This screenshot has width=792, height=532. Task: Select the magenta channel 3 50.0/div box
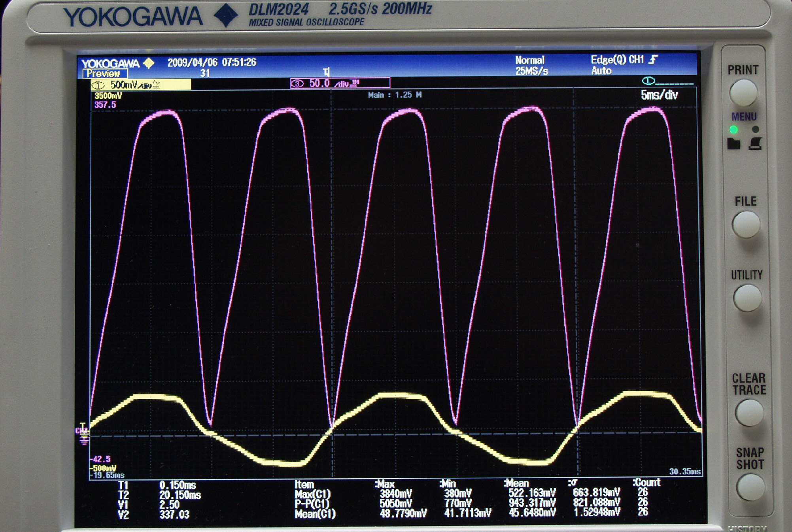pos(340,83)
